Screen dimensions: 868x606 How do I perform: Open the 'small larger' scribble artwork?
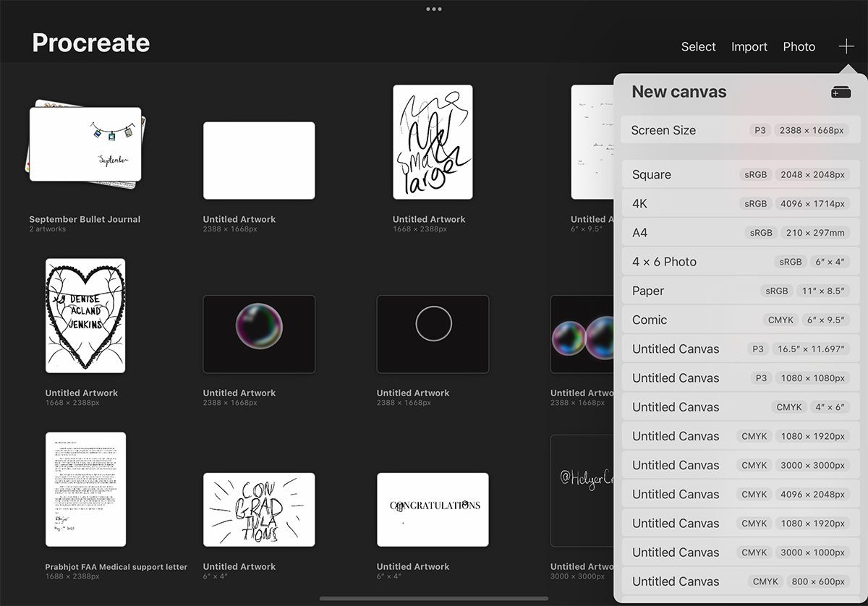click(x=433, y=142)
